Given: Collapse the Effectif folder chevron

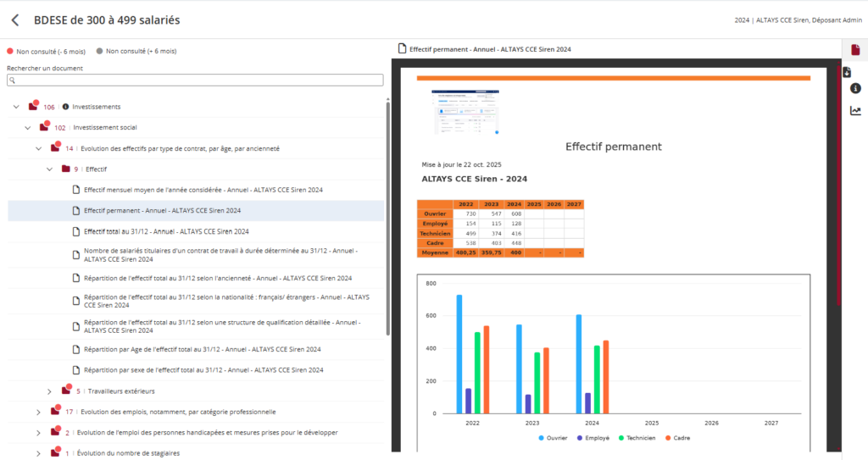Looking at the screenshot, I should click(x=49, y=169).
